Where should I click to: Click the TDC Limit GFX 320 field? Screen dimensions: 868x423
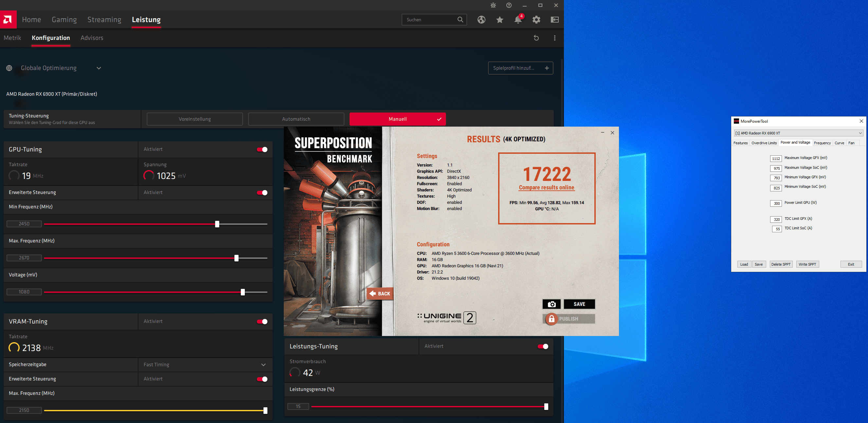(776, 220)
